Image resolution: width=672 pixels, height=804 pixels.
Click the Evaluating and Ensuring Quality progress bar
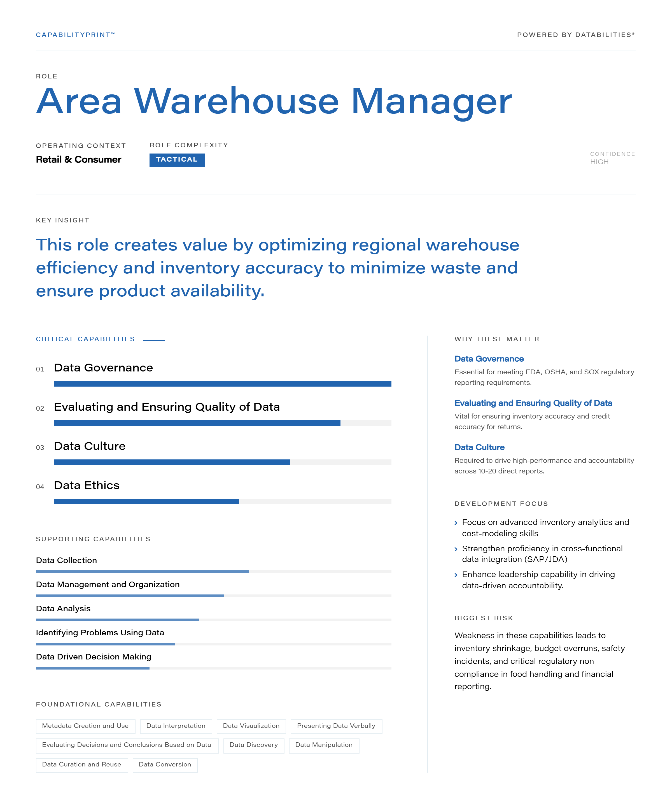point(222,423)
